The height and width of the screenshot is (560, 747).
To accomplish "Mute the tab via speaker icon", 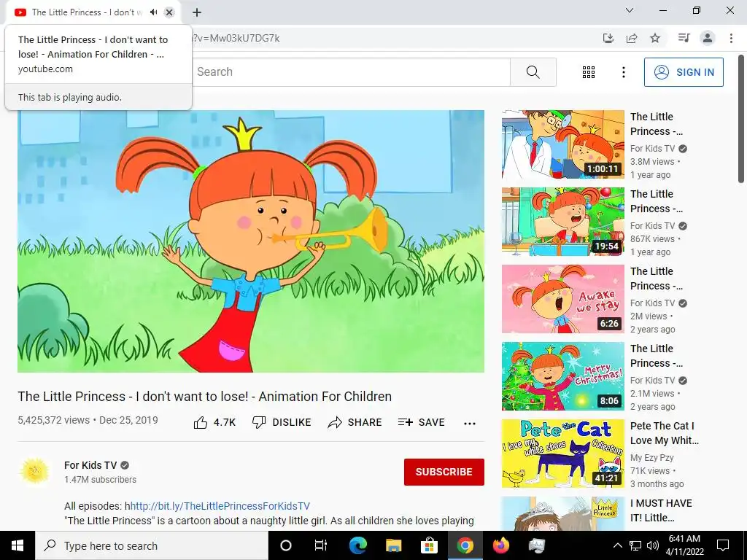I will [153, 12].
